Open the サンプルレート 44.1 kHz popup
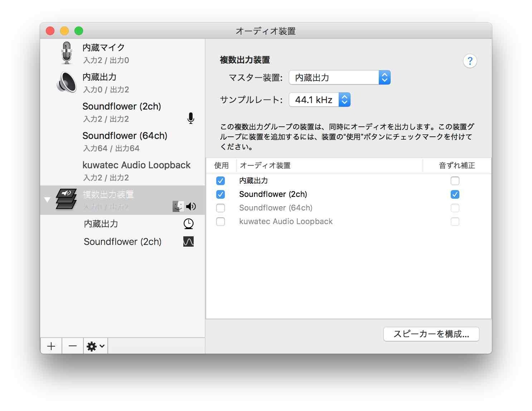532x411 pixels. [x=319, y=100]
